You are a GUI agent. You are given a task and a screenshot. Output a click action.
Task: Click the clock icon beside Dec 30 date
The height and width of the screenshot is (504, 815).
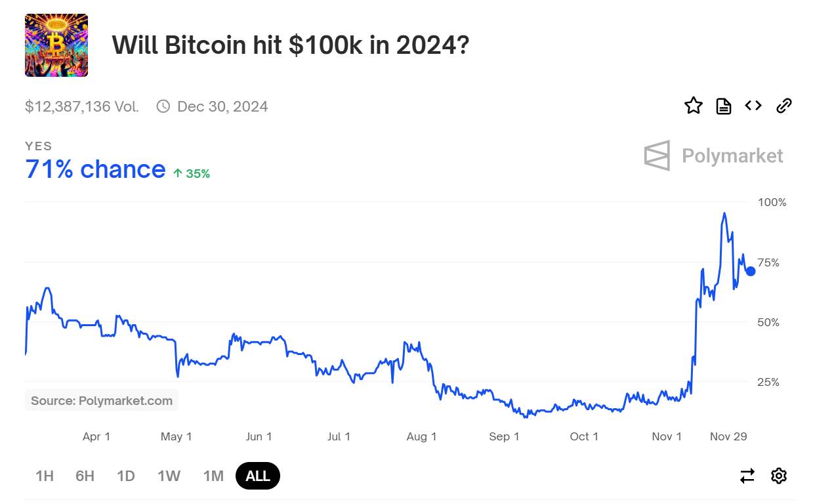pyautogui.click(x=162, y=106)
